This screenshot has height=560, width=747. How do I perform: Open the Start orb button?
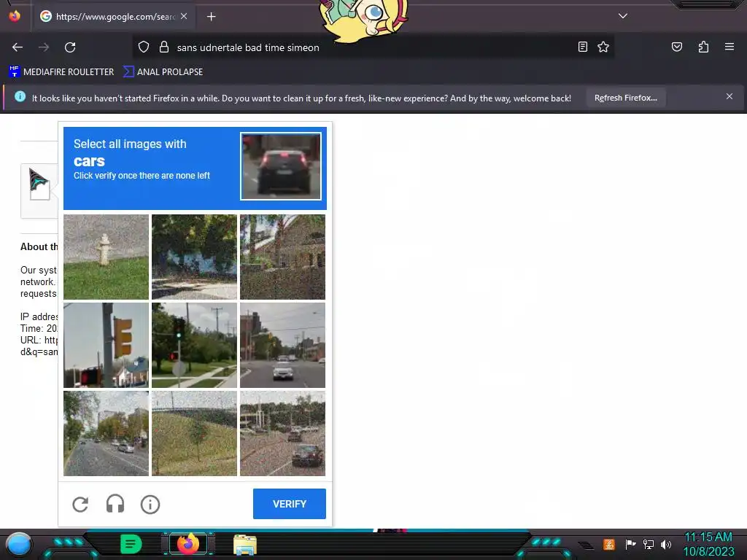tap(18, 545)
